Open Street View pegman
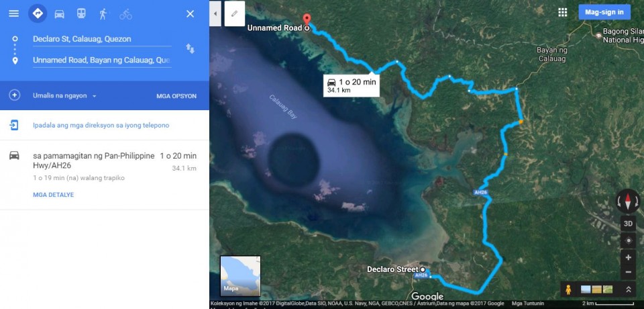Image resolution: width=644 pixels, height=309 pixels. [x=568, y=290]
